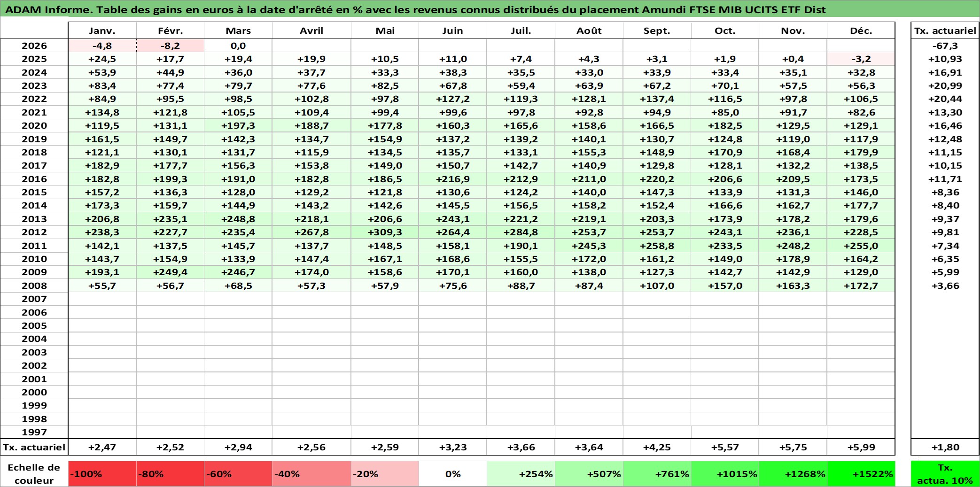
Task: Select the Janv. column header
Action: pyautogui.click(x=102, y=31)
